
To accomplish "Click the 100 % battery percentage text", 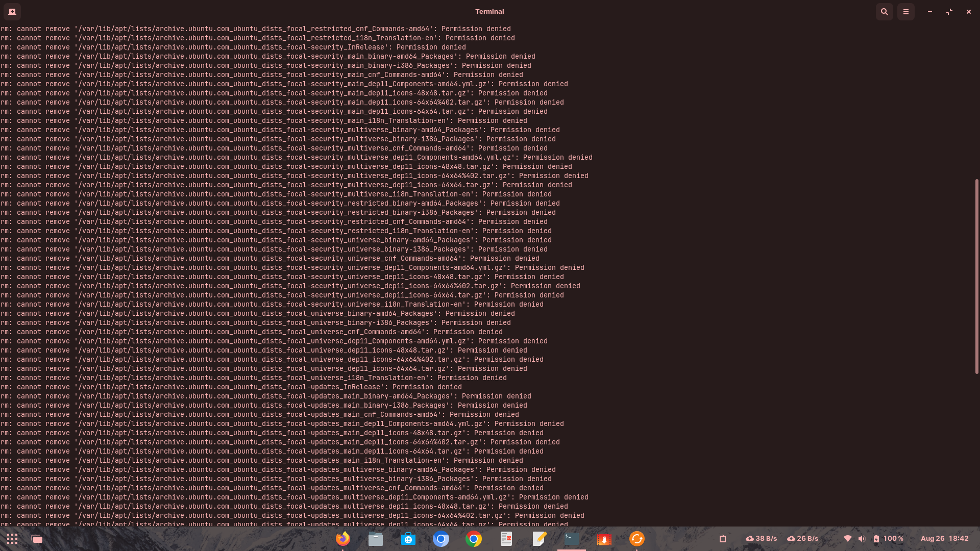I will pos(893,539).
